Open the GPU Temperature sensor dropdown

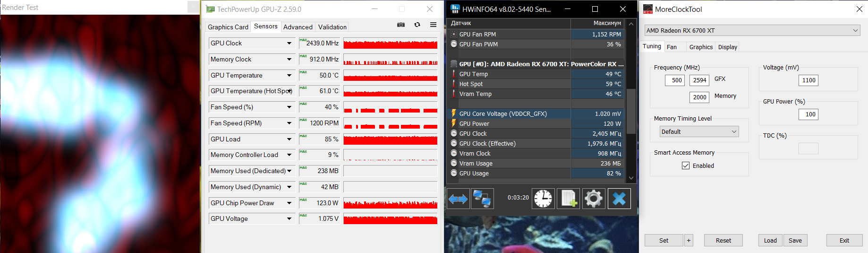pos(289,75)
